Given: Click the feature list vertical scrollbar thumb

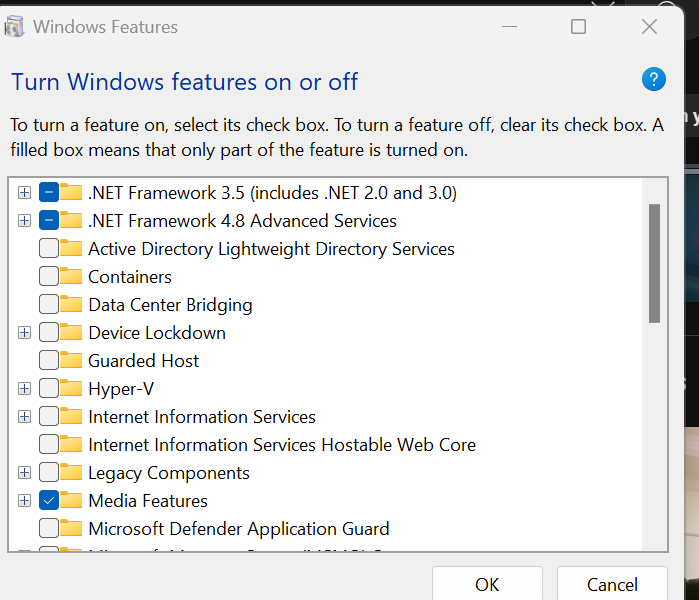Looking at the screenshot, I should [x=654, y=263].
